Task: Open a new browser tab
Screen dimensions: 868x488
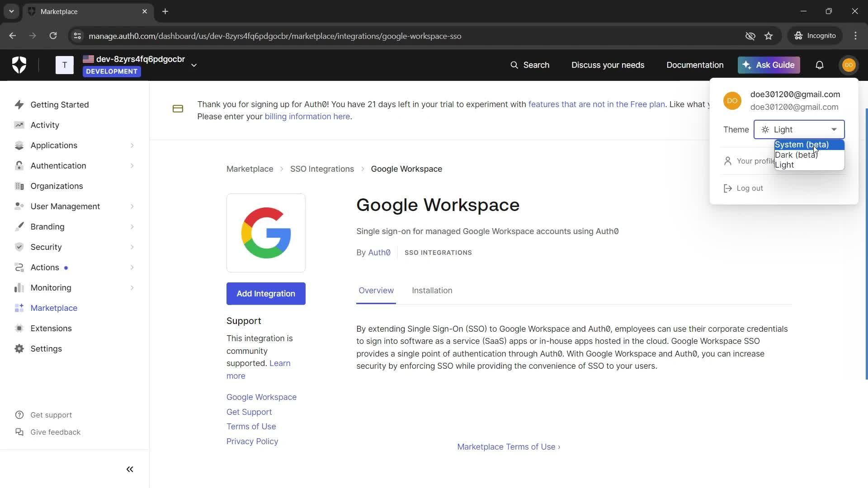Action: [165, 11]
